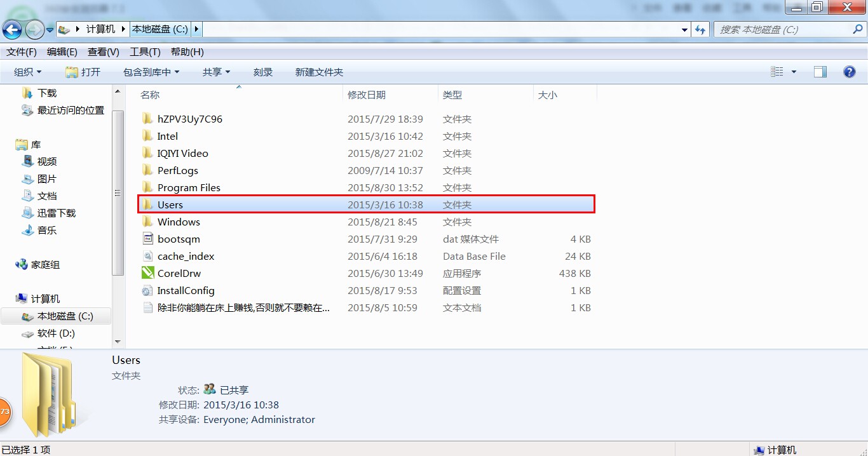Viewport: 868px width, 456px height.
Task: Click the 新建文件夹 button
Action: [x=319, y=72]
